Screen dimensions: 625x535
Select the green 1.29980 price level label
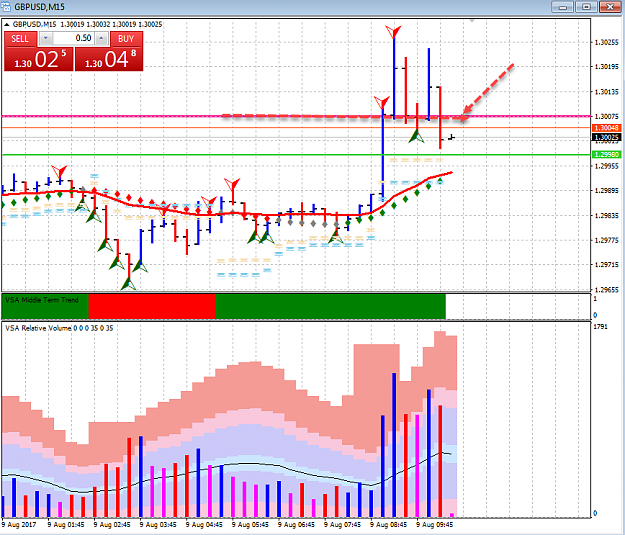pyautogui.click(x=606, y=155)
